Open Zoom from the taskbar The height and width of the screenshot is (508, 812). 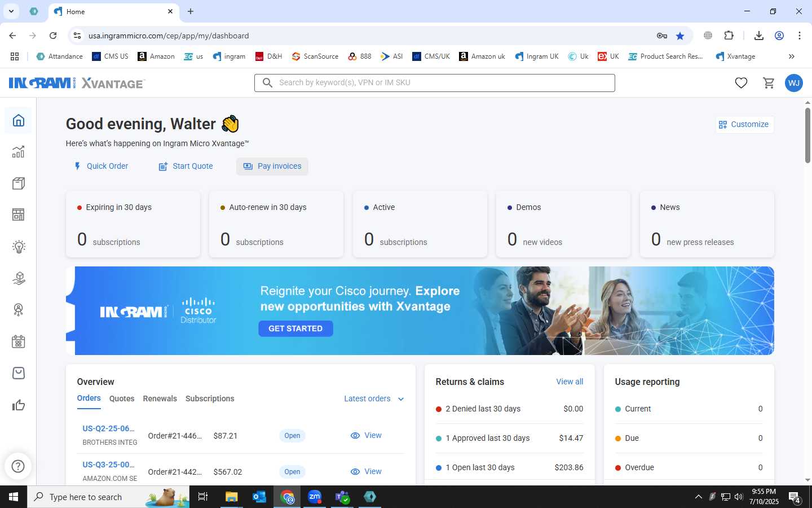(x=315, y=497)
